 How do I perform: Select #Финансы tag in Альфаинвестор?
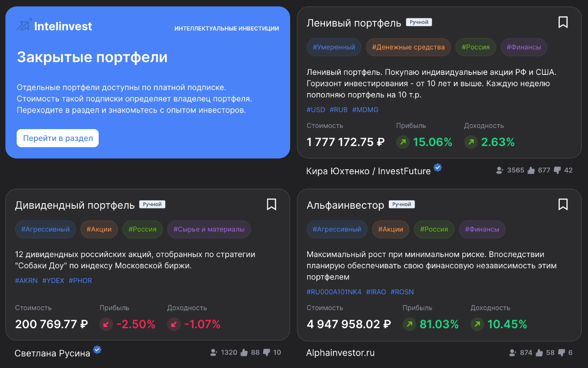[482, 229]
